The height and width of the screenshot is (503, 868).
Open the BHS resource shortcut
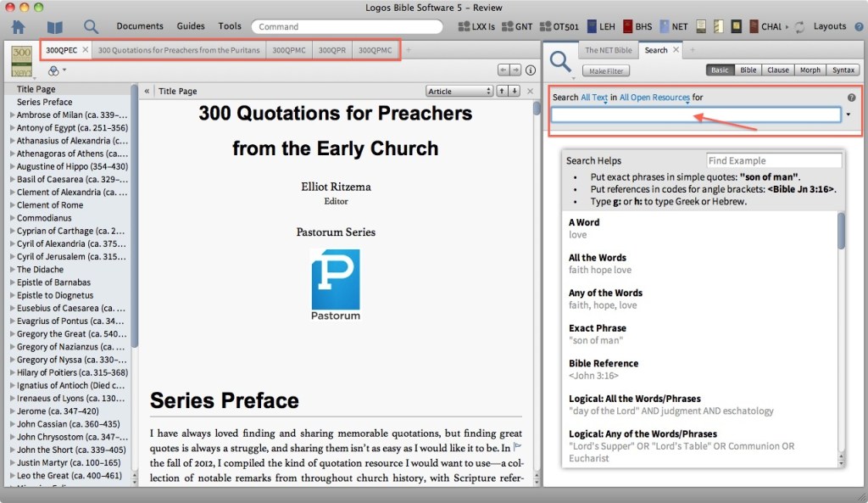(x=637, y=26)
